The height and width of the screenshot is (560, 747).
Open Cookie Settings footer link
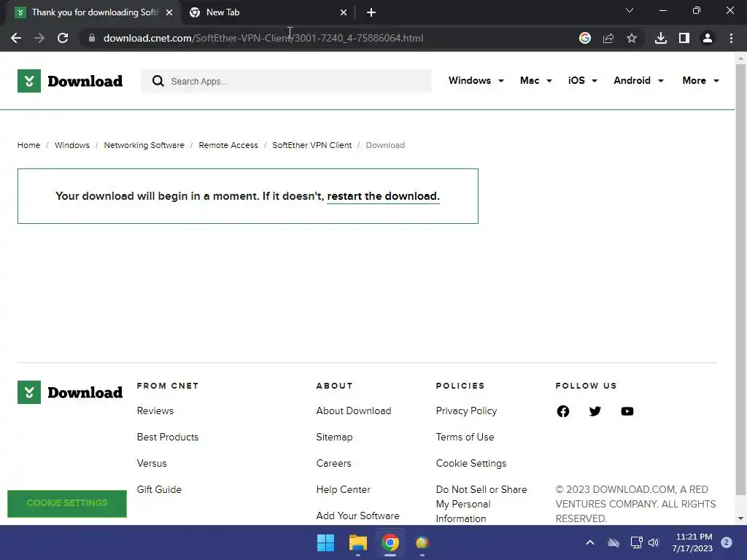pyautogui.click(x=471, y=463)
